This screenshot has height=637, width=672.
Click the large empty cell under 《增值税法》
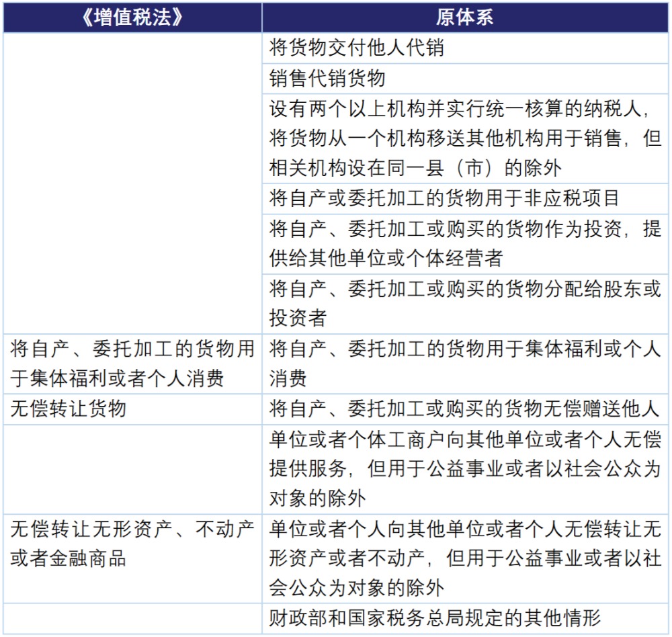132,181
